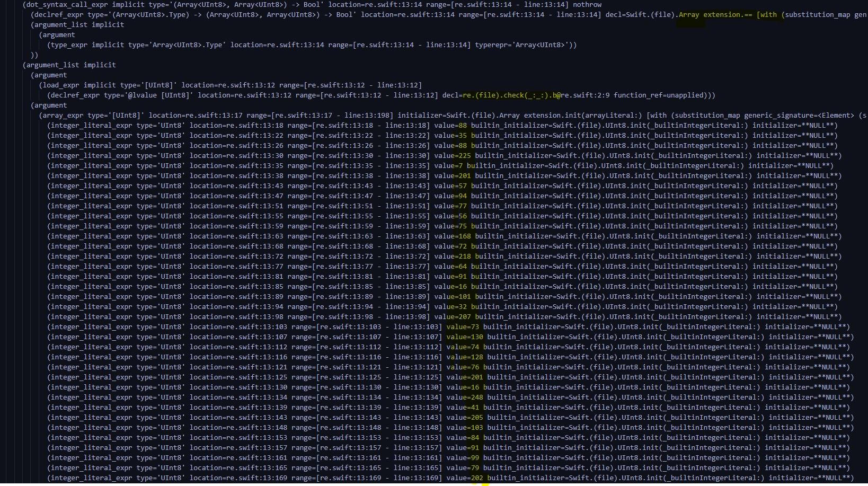Select 'value=205' on the 13:143 line

pos(465,417)
